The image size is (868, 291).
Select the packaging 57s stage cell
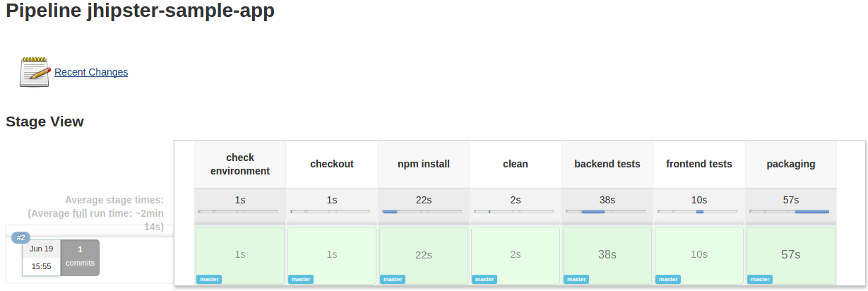click(x=791, y=254)
